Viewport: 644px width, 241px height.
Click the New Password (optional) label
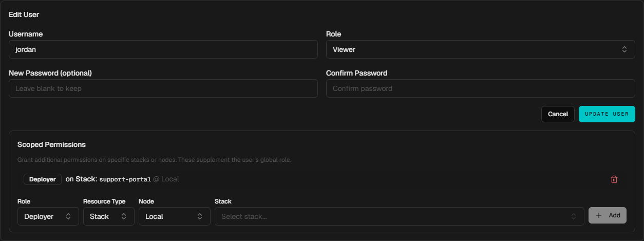(50, 73)
